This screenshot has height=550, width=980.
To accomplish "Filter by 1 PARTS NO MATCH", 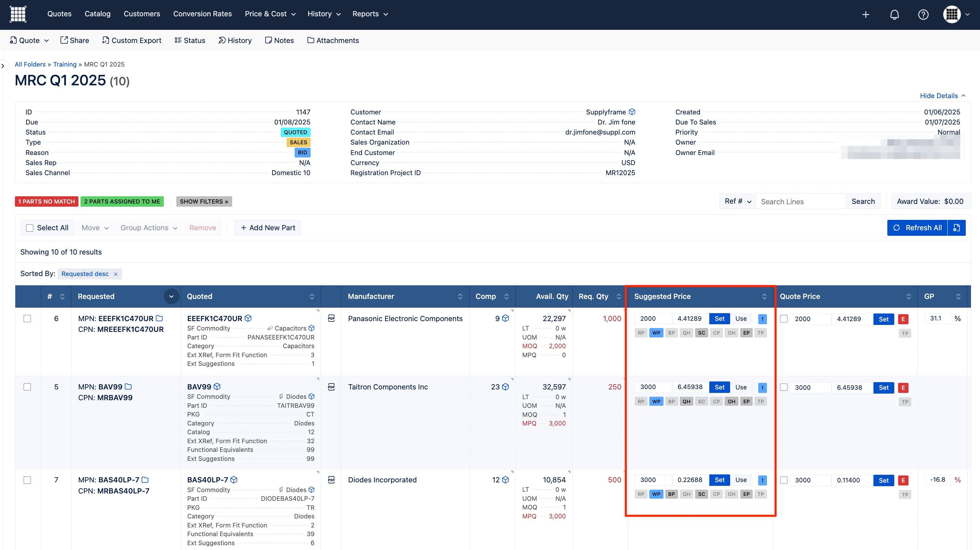I will (47, 201).
